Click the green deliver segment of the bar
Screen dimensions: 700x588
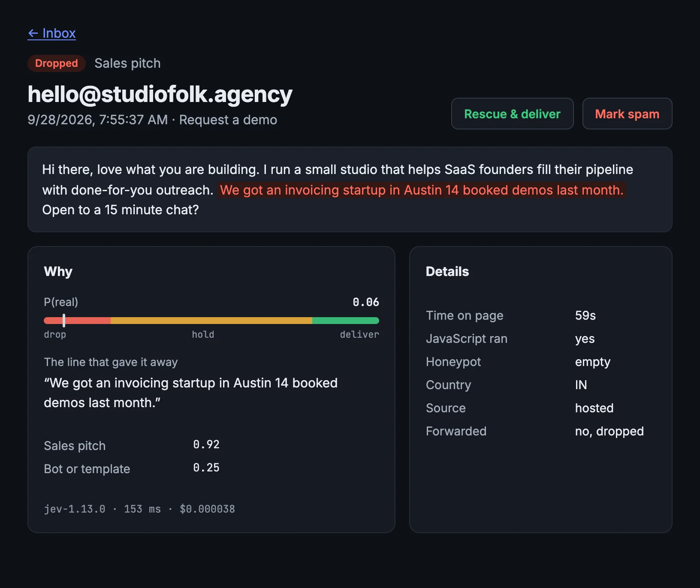tap(346, 321)
